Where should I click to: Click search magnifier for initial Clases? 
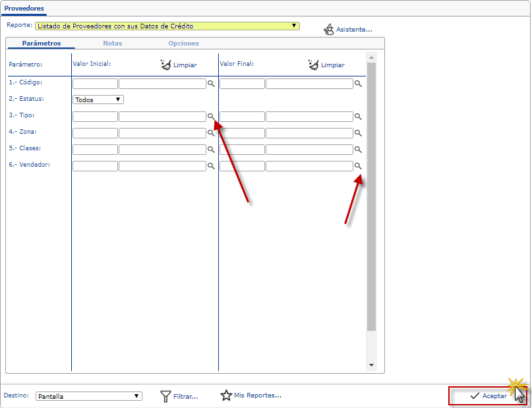[x=211, y=150]
